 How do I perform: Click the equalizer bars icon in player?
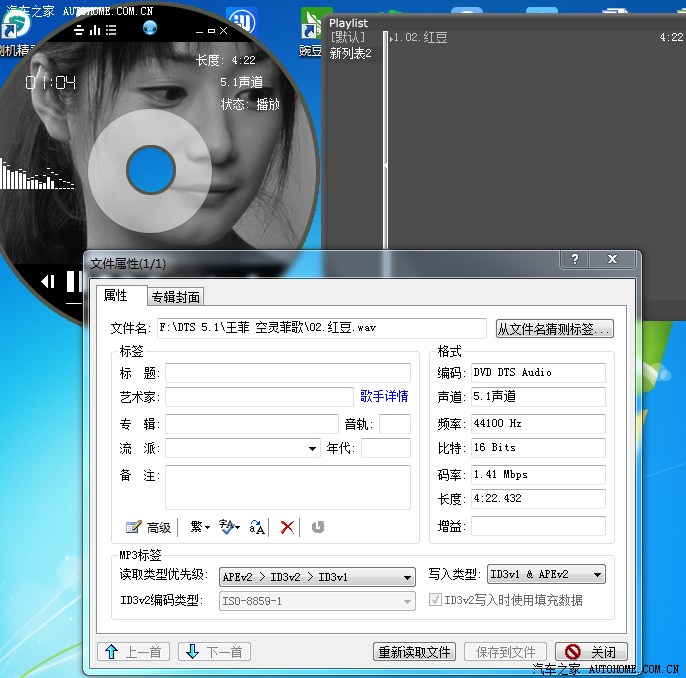click(x=95, y=30)
